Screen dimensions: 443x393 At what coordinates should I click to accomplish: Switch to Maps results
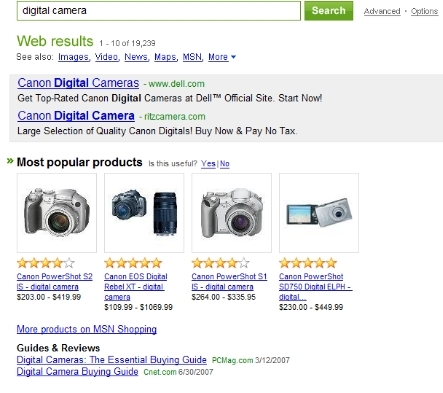165,57
